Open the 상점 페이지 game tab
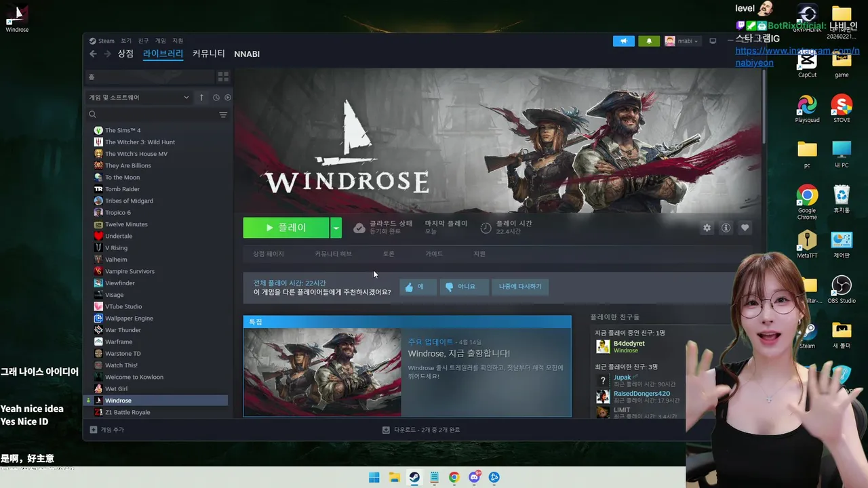The height and width of the screenshot is (488, 868). [269, 253]
